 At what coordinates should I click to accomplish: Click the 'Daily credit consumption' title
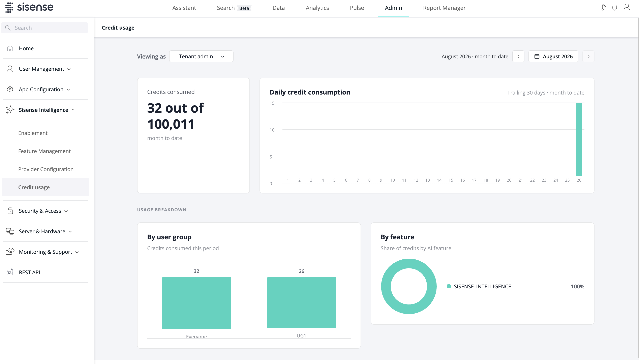(310, 92)
